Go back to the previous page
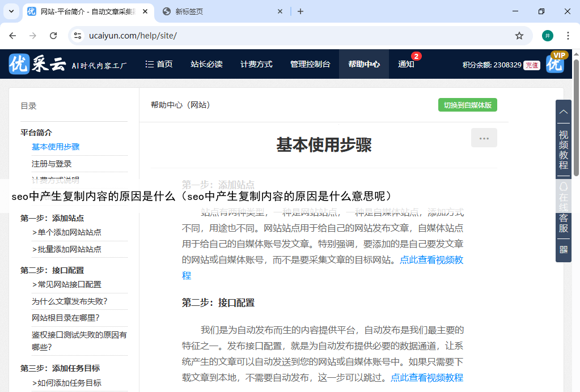 [x=13, y=36]
